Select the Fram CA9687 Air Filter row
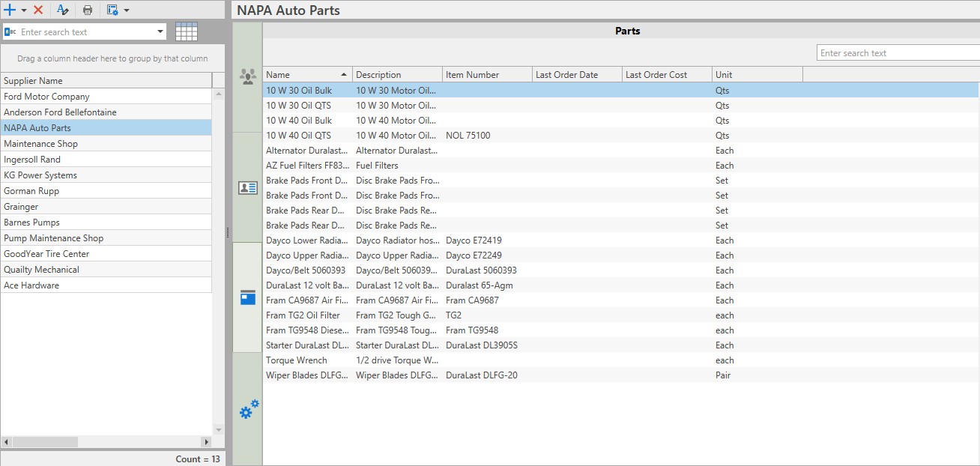Image resolution: width=980 pixels, height=466 pixels. (620, 300)
